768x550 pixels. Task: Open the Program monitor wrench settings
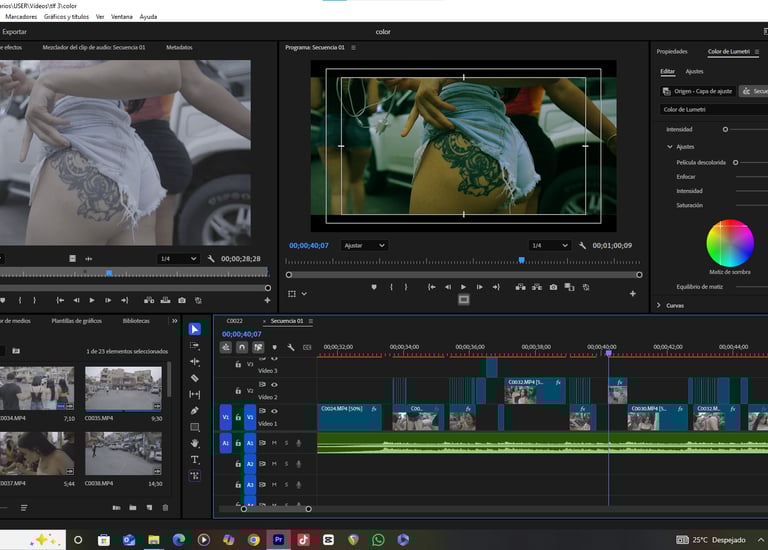(x=582, y=245)
